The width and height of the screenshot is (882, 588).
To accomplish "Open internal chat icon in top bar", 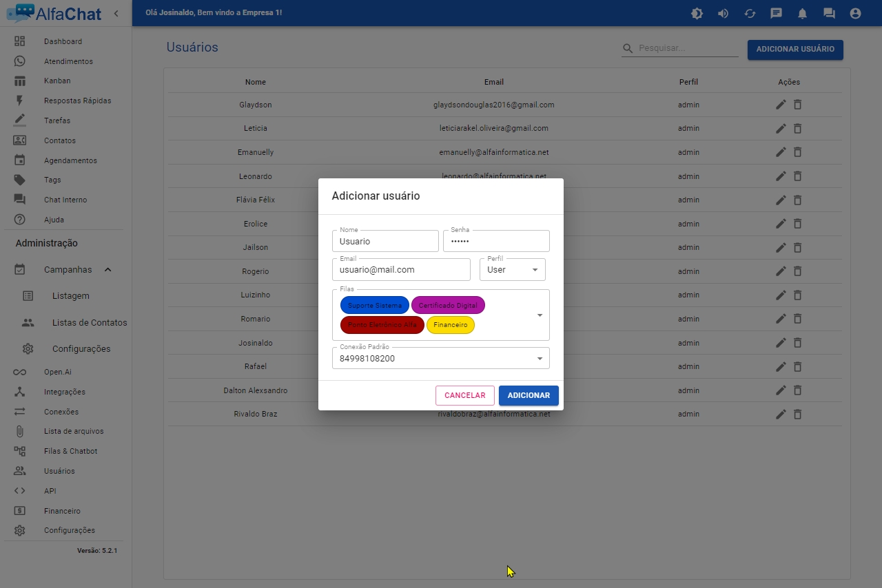I will pyautogui.click(x=829, y=13).
